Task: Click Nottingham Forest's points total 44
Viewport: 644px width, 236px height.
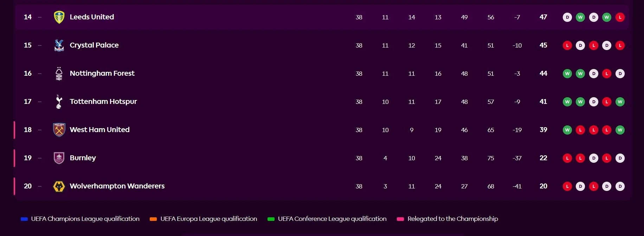Action: point(543,73)
